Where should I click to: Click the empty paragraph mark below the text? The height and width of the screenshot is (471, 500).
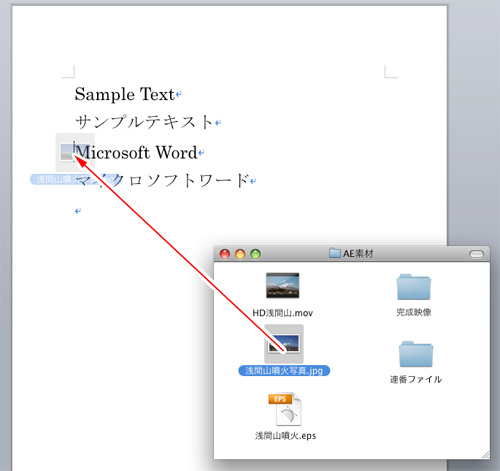click(78, 211)
